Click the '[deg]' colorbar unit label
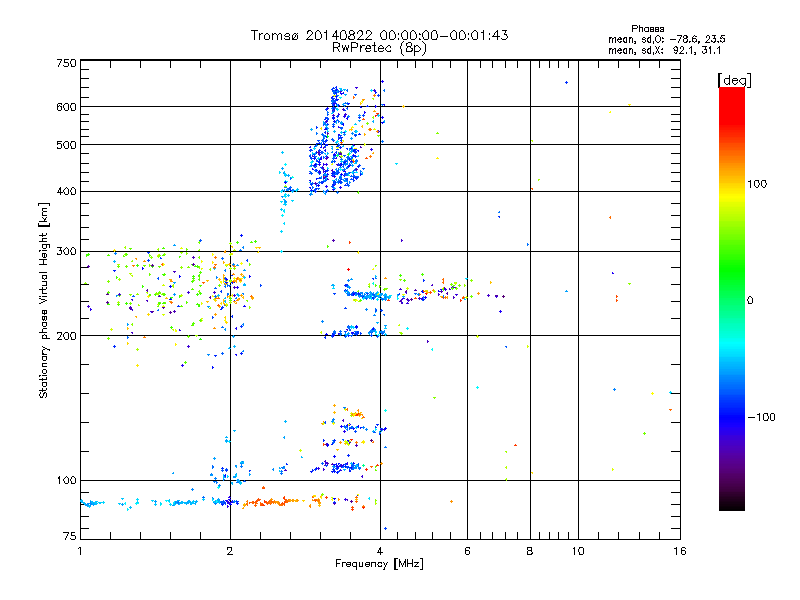The width and height of the screenshot is (800, 600). [734, 80]
